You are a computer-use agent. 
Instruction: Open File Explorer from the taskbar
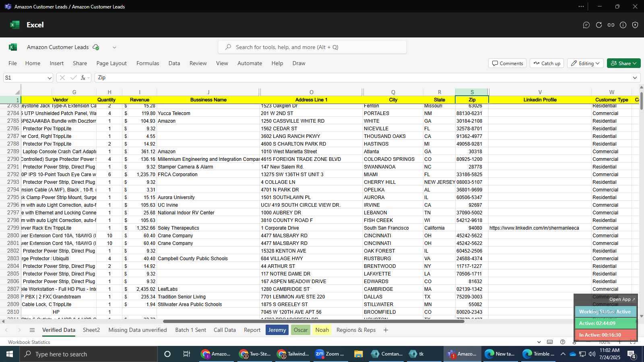coord(358,354)
